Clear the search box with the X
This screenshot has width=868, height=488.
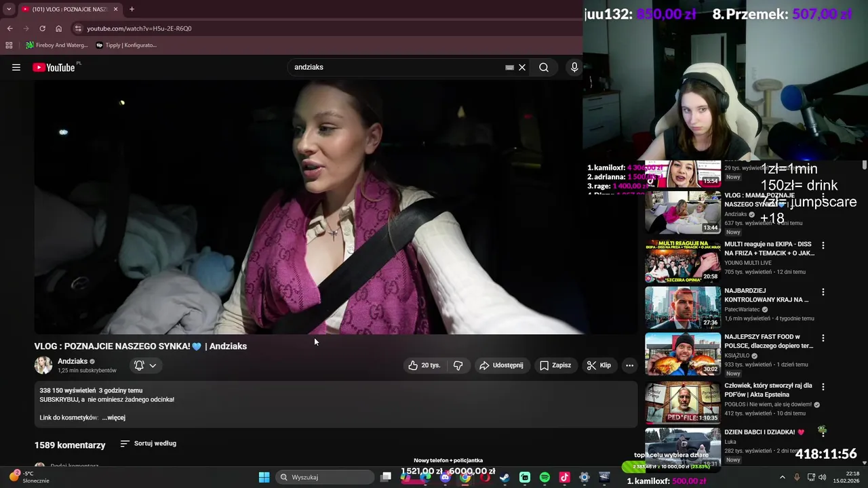[x=522, y=67]
